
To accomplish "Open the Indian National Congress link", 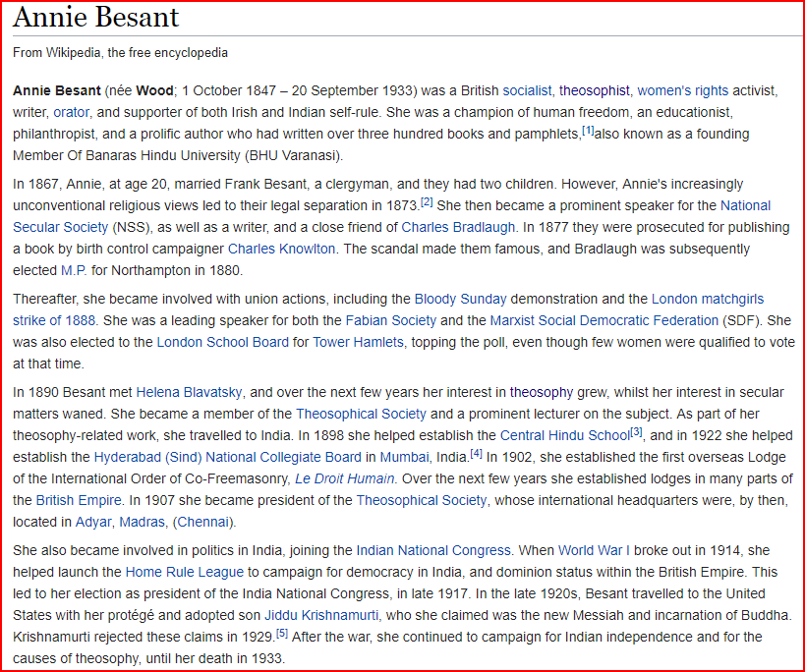I will point(433,550).
